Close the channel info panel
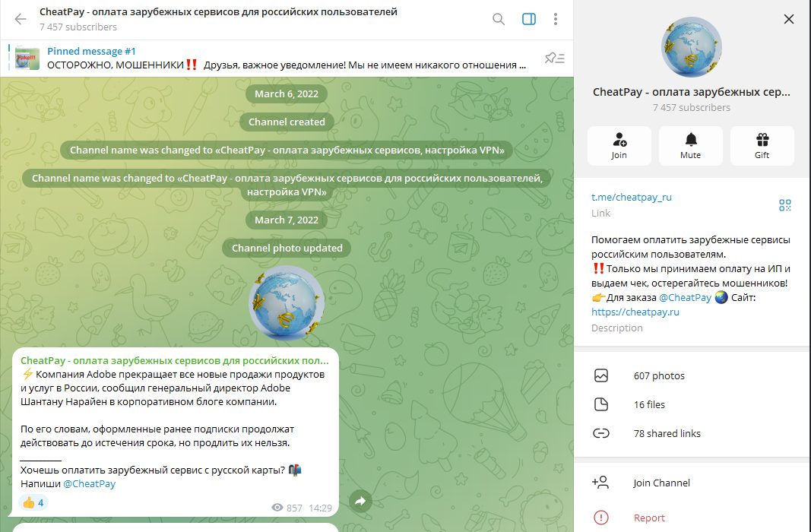Viewport: 811px width, 532px height. click(788, 19)
